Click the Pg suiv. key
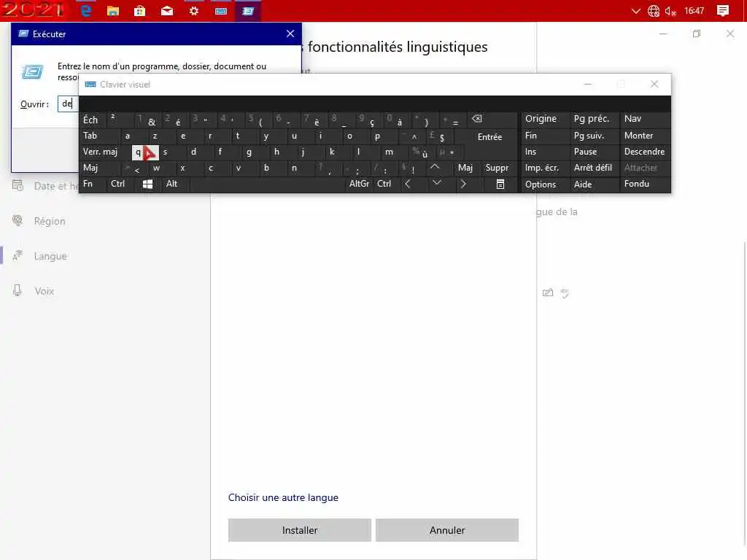 [589, 136]
